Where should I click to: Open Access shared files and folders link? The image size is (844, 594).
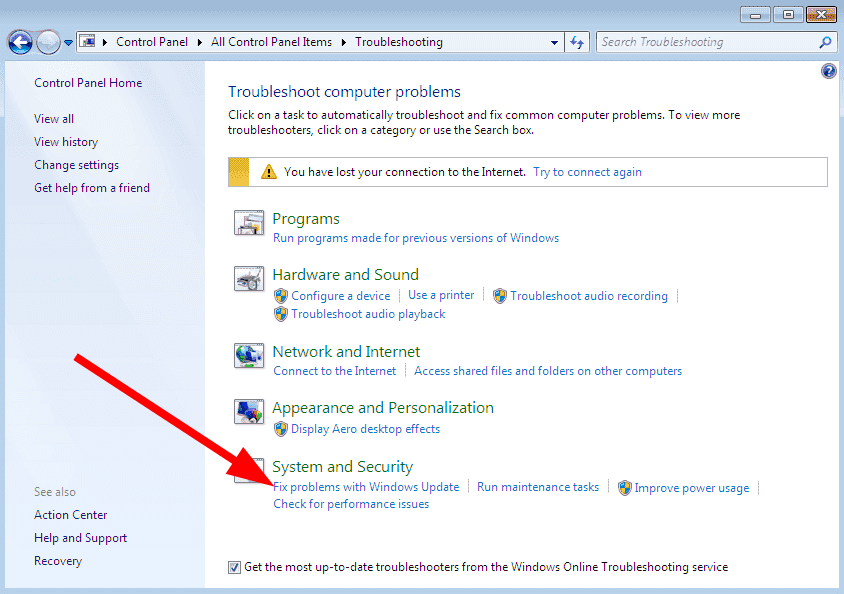click(548, 371)
